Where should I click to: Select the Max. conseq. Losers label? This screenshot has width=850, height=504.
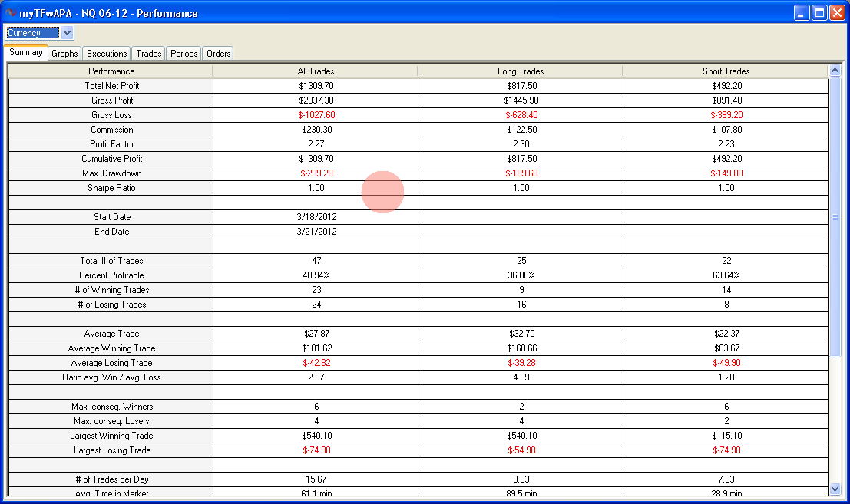click(111, 422)
